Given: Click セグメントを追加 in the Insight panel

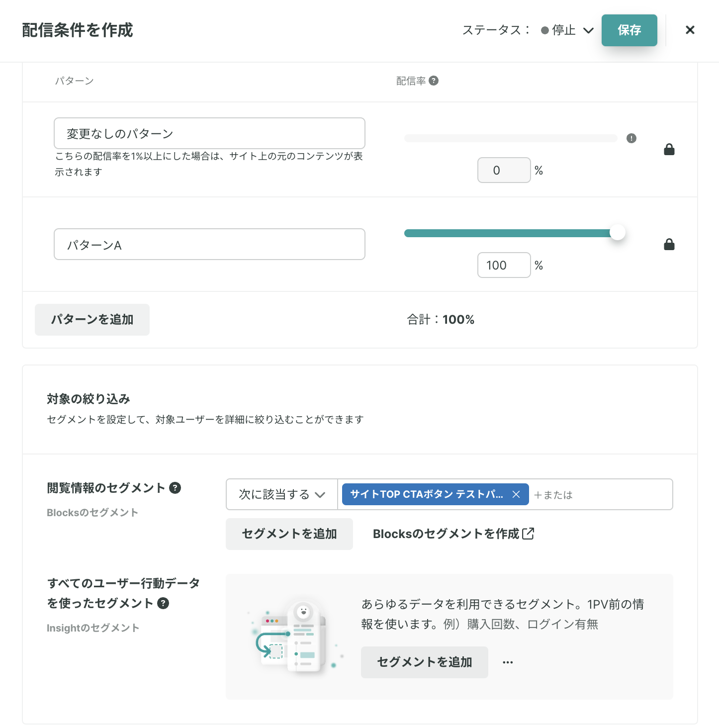Looking at the screenshot, I should pyautogui.click(x=425, y=662).
